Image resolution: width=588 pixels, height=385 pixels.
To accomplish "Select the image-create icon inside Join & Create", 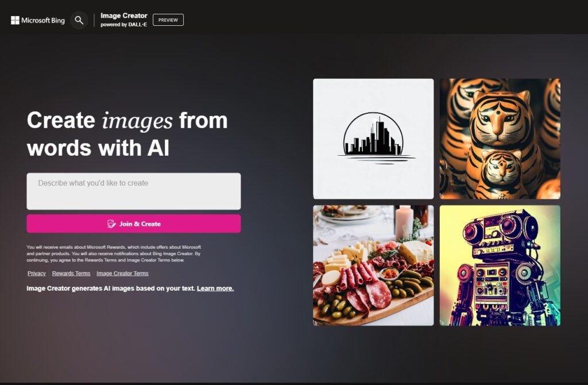I will click(112, 224).
